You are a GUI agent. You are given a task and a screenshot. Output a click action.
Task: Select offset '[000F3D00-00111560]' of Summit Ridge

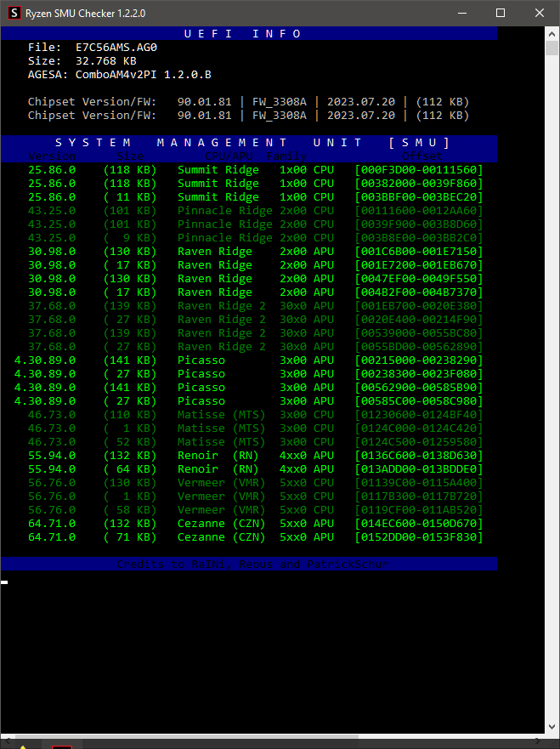[419, 169]
